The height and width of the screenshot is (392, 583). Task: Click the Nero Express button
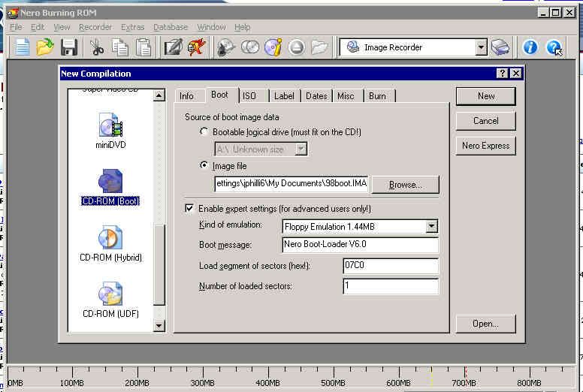485,146
